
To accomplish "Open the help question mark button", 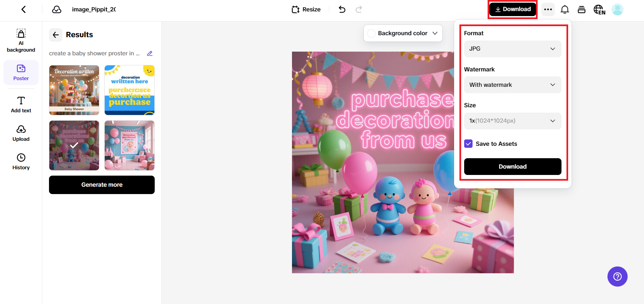I will pyautogui.click(x=617, y=277).
